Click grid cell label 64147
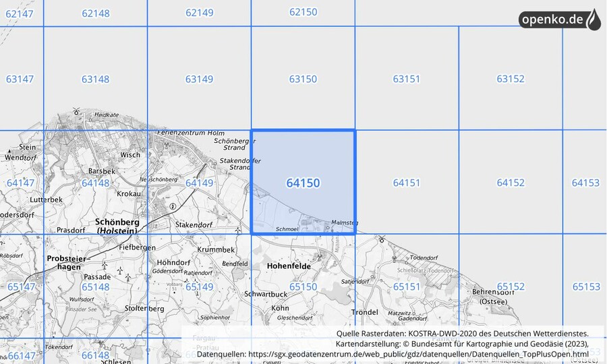This screenshot has width=607, height=364. [20, 183]
